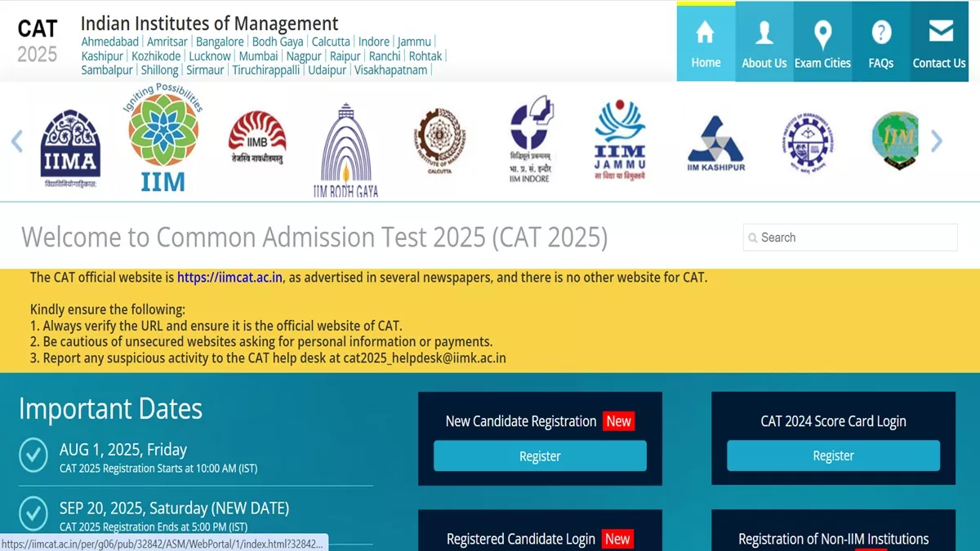Open the About Us page

[x=764, y=42]
